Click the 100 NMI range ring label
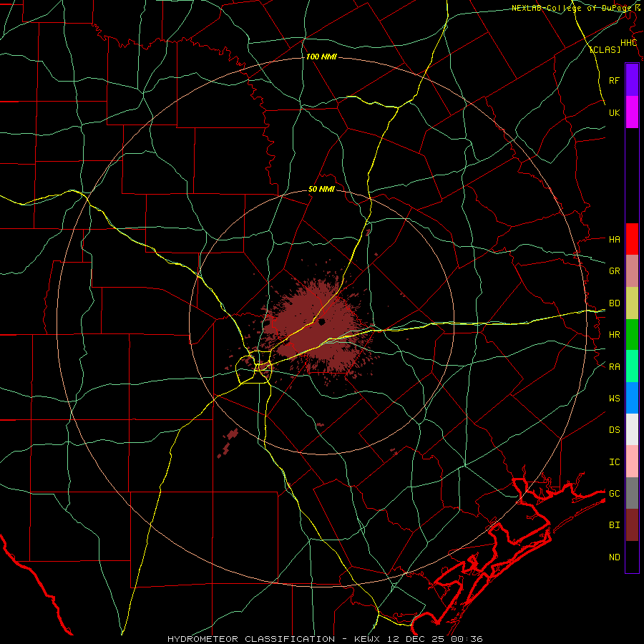The width and height of the screenshot is (644, 644). [x=321, y=57]
